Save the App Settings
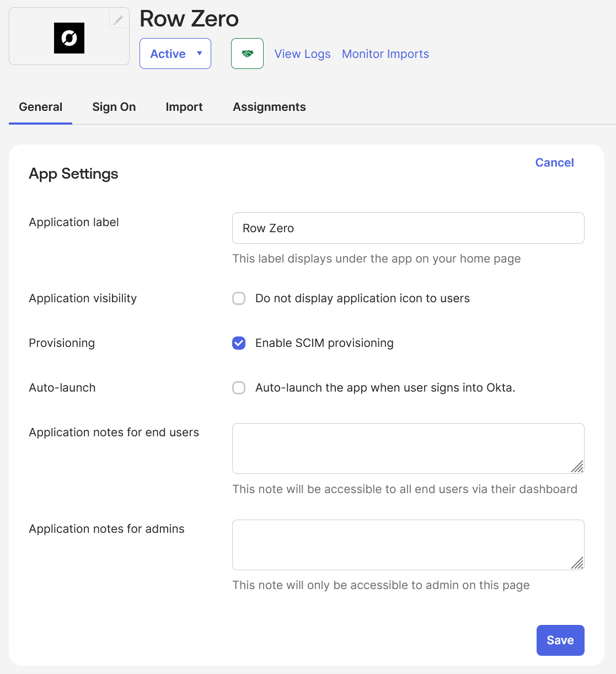616x674 pixels. tap(560, 640)
